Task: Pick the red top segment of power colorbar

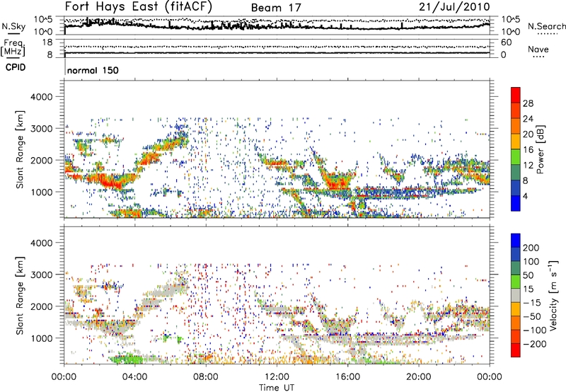Action: (516, 95)
